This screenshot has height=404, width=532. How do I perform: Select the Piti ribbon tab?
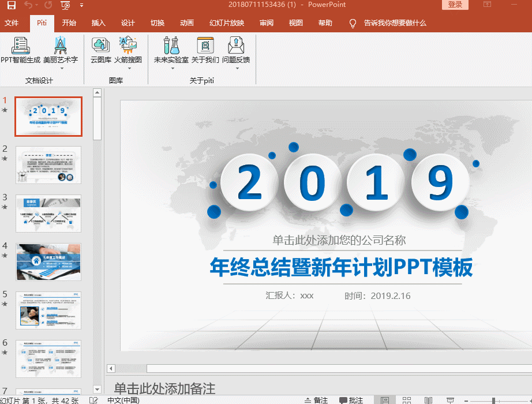tap(42, 23)
